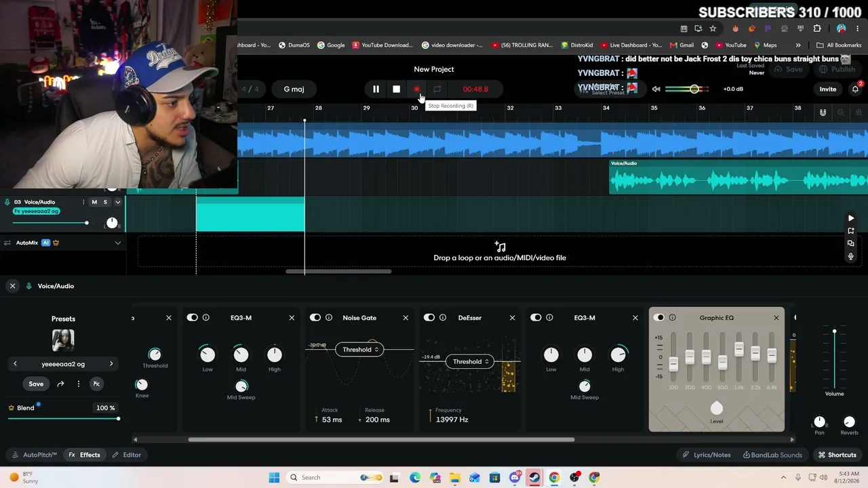The image size is (868, 488).
Task: Stop playback with the square stop button
Action: (x=396, y=89)
